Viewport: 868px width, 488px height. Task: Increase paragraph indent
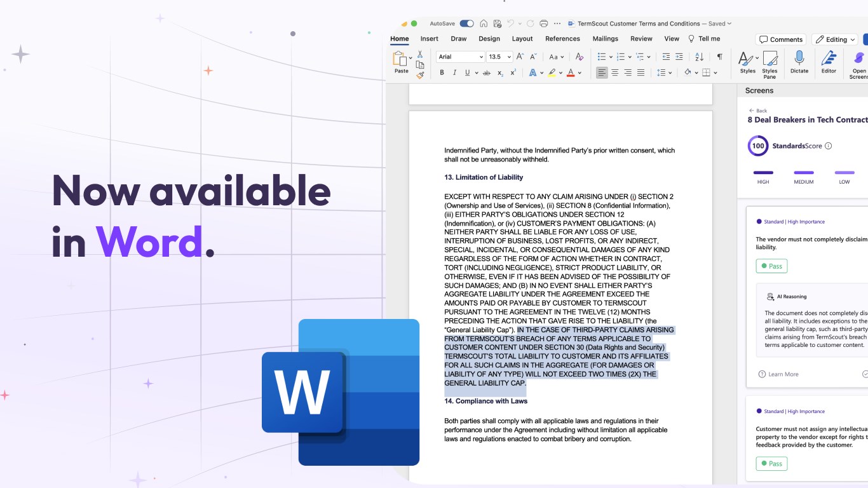pyautogui.click(x=679, y=57)
